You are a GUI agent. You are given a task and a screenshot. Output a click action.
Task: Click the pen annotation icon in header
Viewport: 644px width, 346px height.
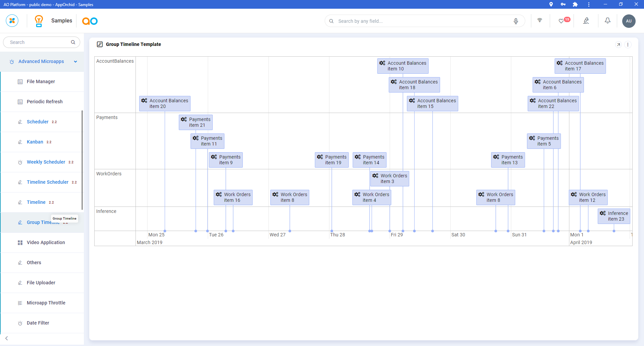coord(586,21)
